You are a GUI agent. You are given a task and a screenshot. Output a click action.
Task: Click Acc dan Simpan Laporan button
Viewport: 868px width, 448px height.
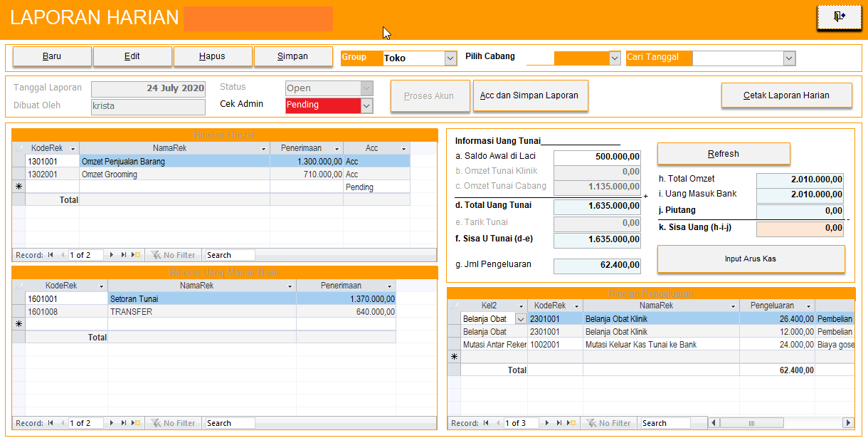click(530, 95)
